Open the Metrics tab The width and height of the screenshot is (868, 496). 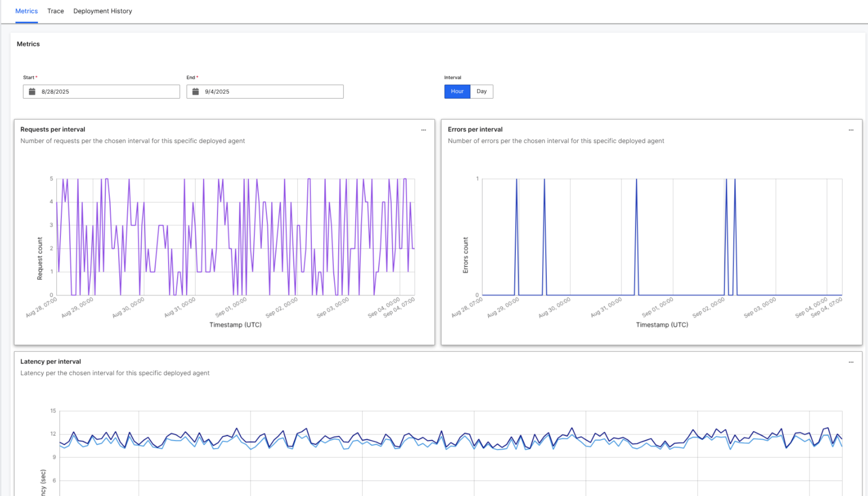point(26,11)
